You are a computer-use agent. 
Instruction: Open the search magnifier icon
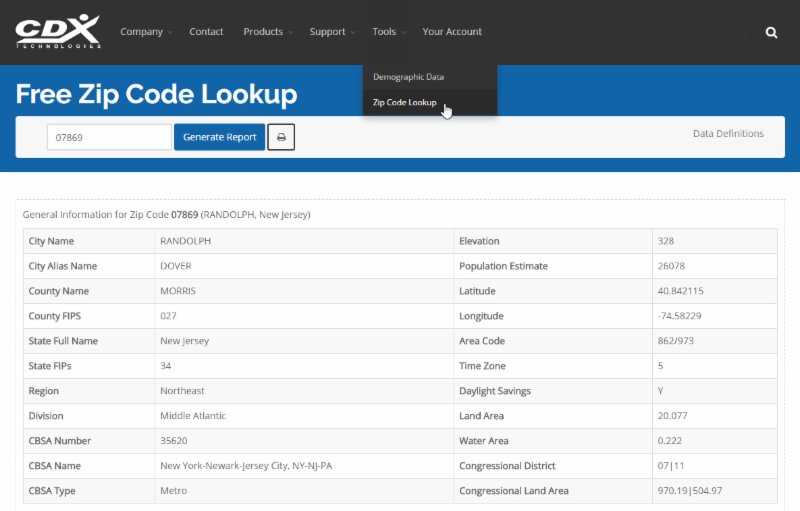point(771,32)
